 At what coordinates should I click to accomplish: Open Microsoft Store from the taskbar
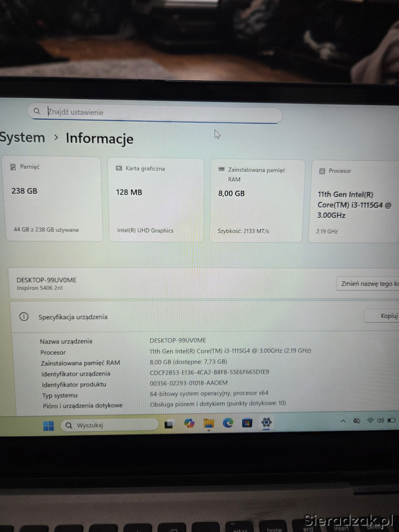coord(247,422)
